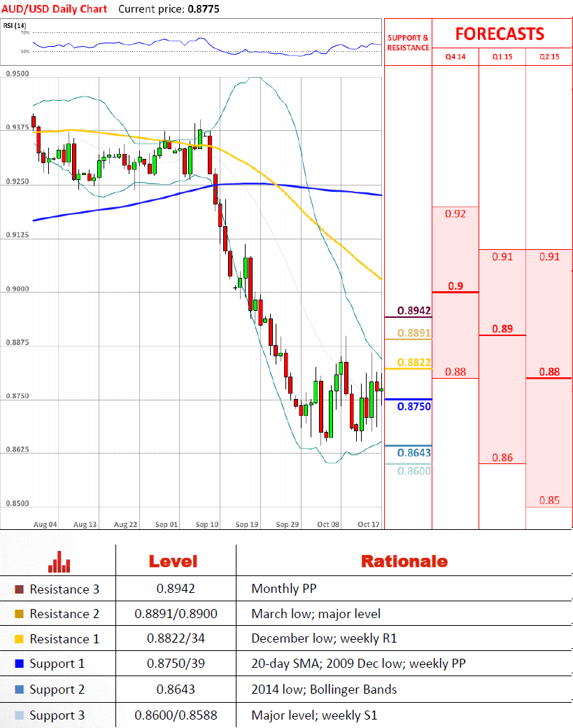Click the 0.91 forecast in Q1 15
The width and height of the screenshot is (573, 728).
(502, 256)
